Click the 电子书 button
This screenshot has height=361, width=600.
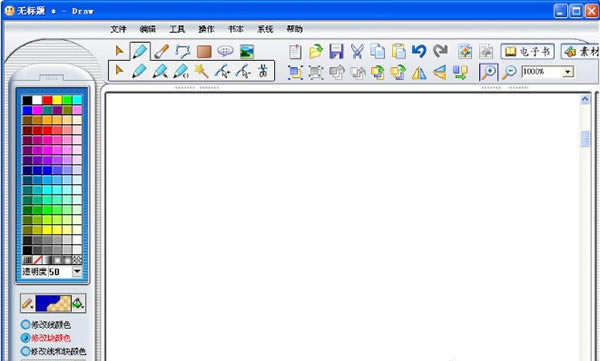pyautogui.click(x=528, y=51)
